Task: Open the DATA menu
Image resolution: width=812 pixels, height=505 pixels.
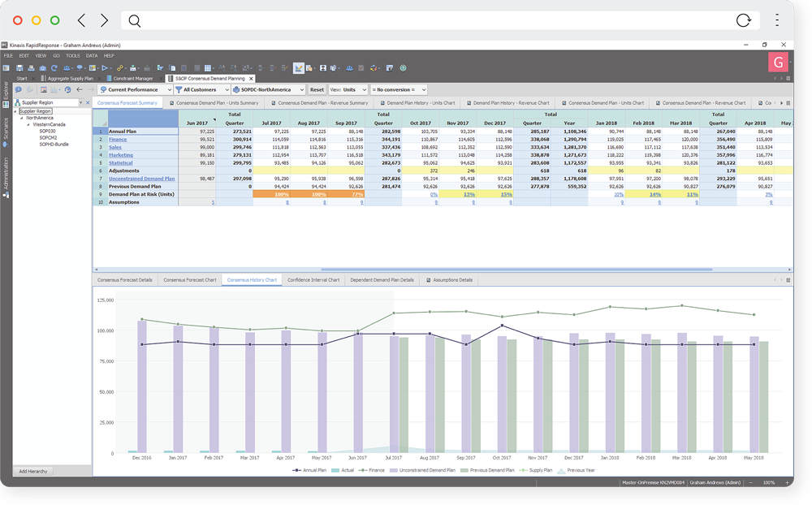Action: (92, 55)
